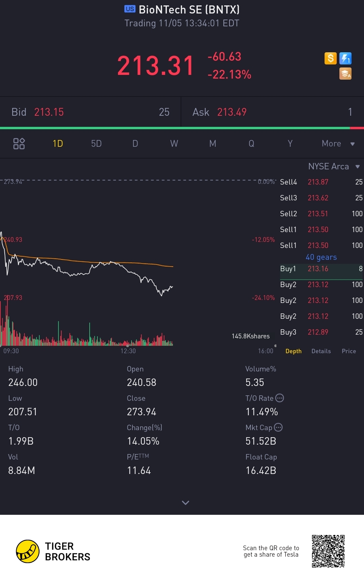This screenshot has height=588, width=364.
Task: Open the Tiger Brokers logo
Action: (53, 551)
